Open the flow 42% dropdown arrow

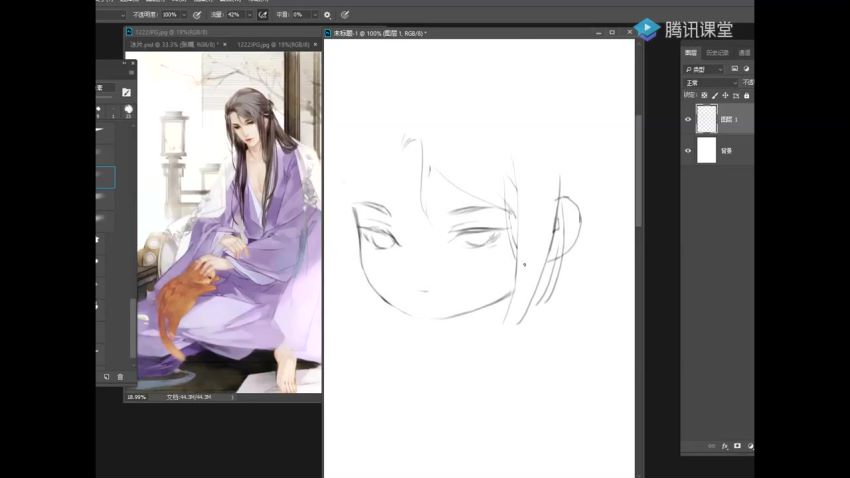pyautogui.click(x=249, y=15)
